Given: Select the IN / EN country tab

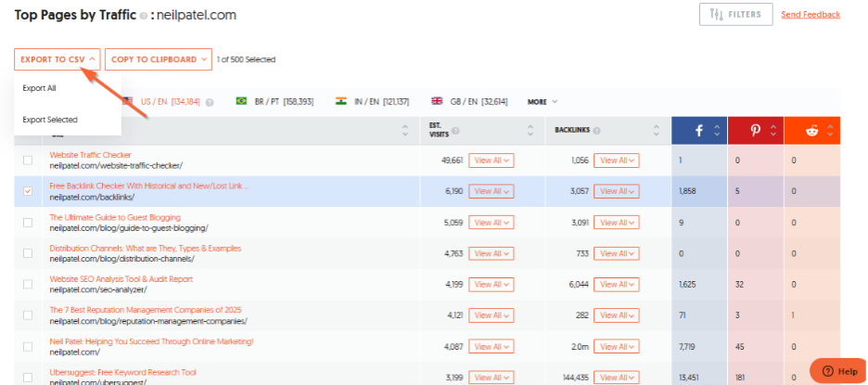Looking at the screenshot, I should point(381,102).
